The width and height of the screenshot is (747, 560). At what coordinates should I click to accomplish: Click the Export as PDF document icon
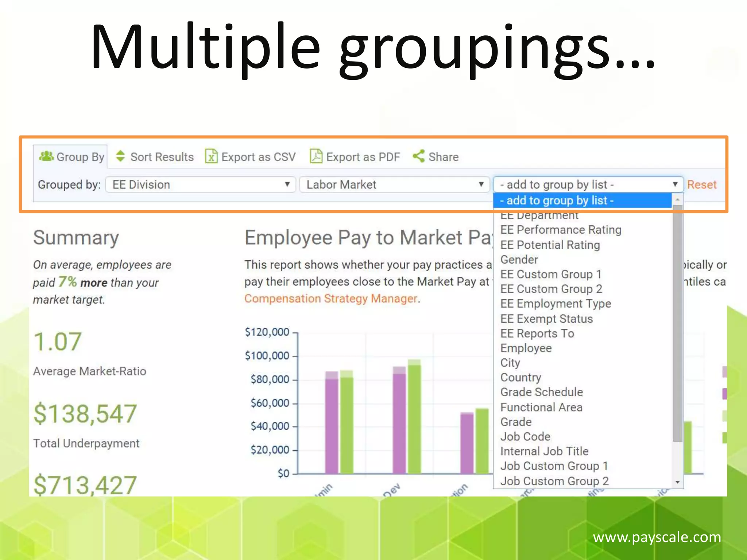[x=316, y=156]
